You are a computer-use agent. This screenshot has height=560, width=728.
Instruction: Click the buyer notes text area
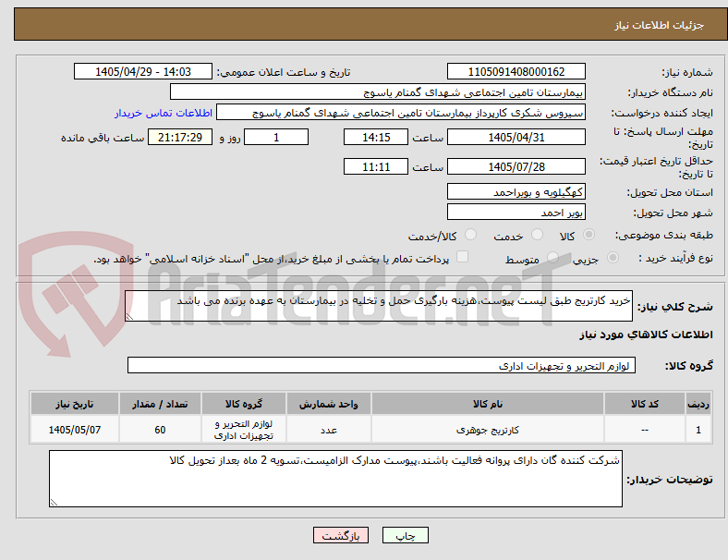(x=335, y=479)
